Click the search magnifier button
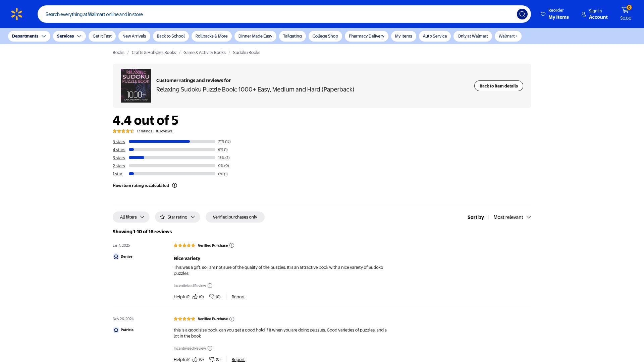Screen dimensions: 644x362 [522, 14]
